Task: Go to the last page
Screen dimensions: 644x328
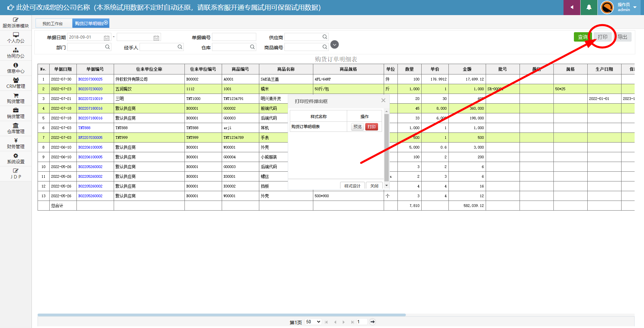Action: coord(352,322)
